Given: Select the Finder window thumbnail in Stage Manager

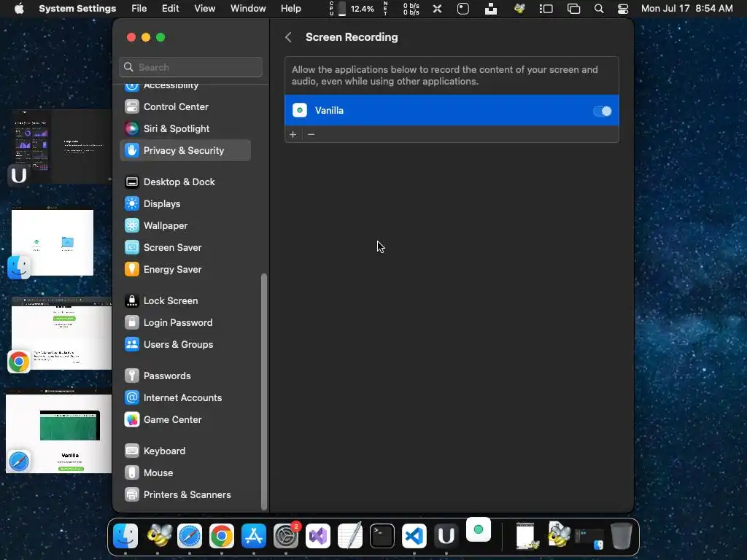Looking at the screenshot, I should point(53,242).
